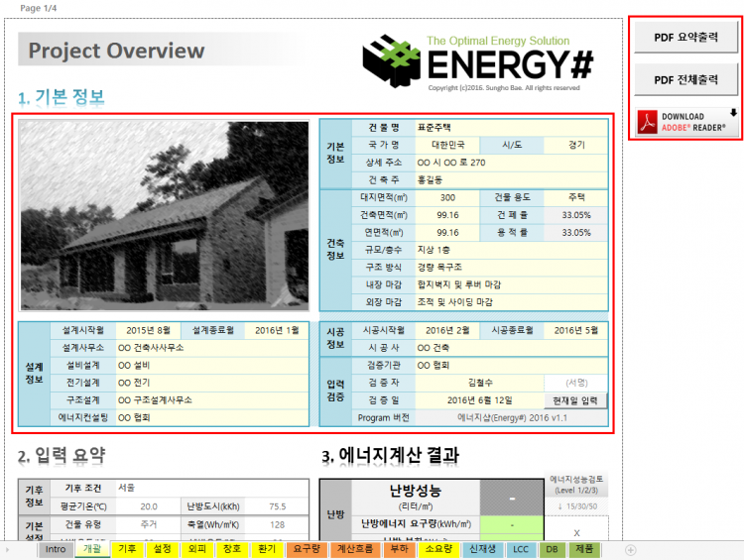The height and width of the screenshot is (560, 744).
Task: Click the 현재일 입력 button
Action: (575, 400)
